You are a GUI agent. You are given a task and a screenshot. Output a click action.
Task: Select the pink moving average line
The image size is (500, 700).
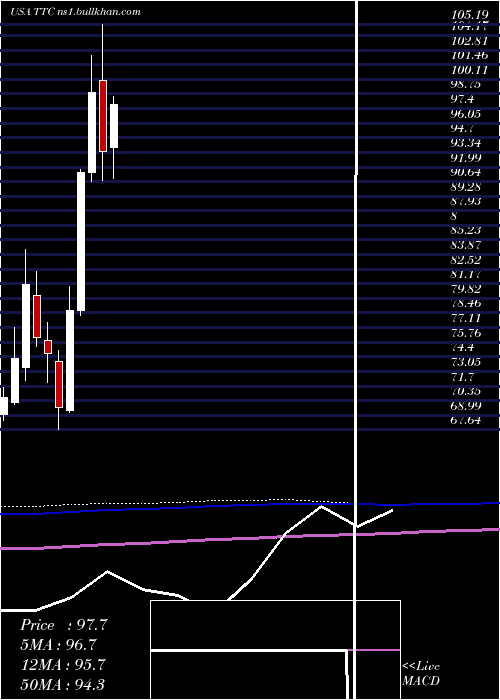[x=250, y=538]
